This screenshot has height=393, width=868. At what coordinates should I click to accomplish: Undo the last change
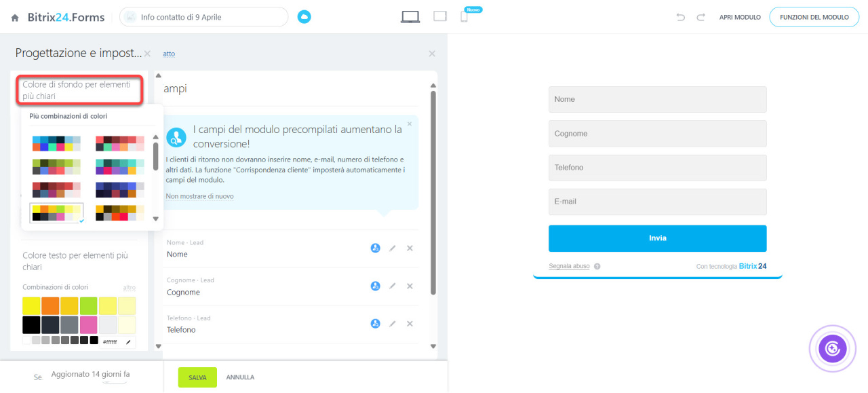(681, 17)
